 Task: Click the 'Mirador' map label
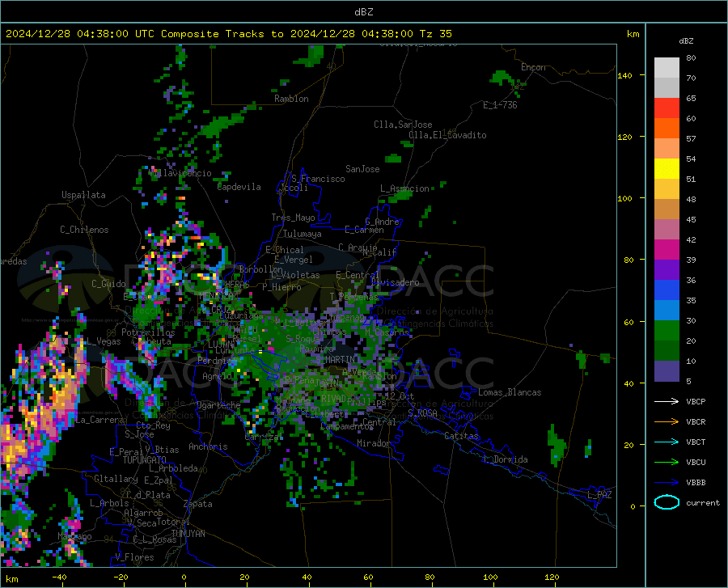(x=374, y=443)
